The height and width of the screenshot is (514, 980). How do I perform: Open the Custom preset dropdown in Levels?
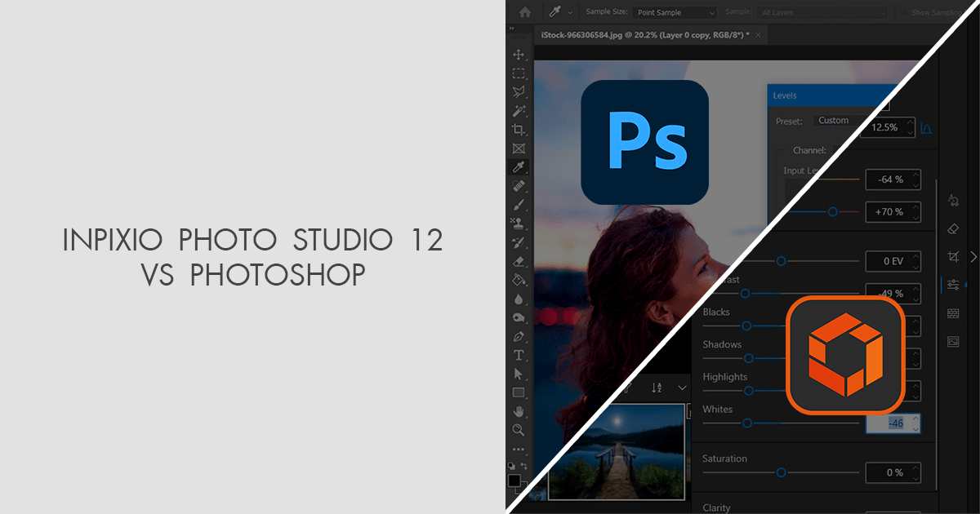coord(834,120)
